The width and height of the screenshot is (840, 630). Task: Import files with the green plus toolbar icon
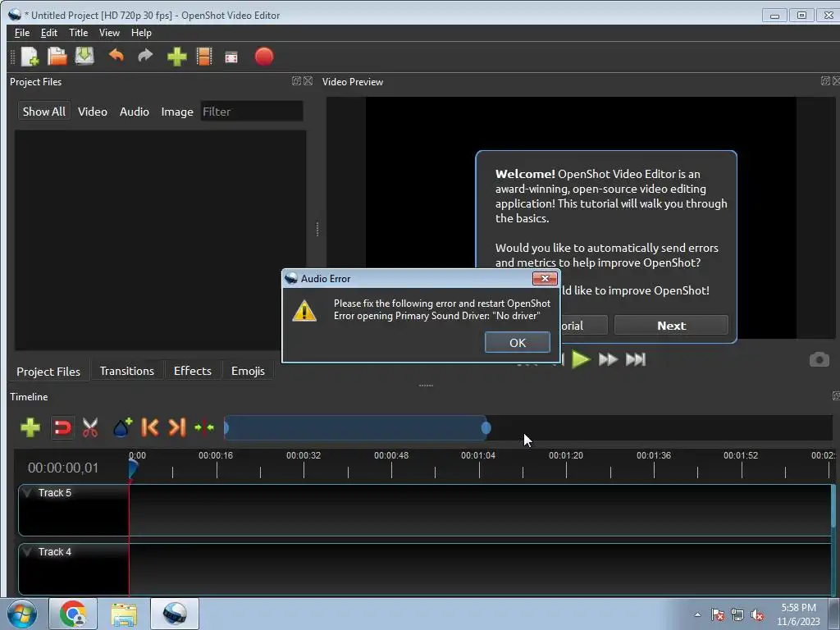click(177, 57)
